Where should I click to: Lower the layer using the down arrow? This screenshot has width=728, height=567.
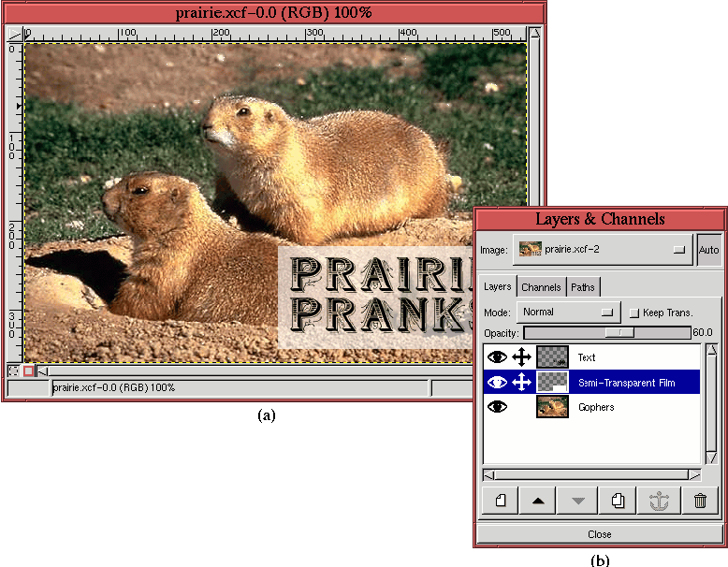coord(577,501)
